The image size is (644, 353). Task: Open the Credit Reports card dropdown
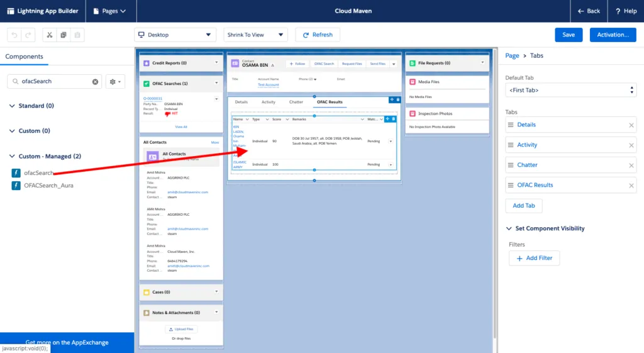point(216,63)
